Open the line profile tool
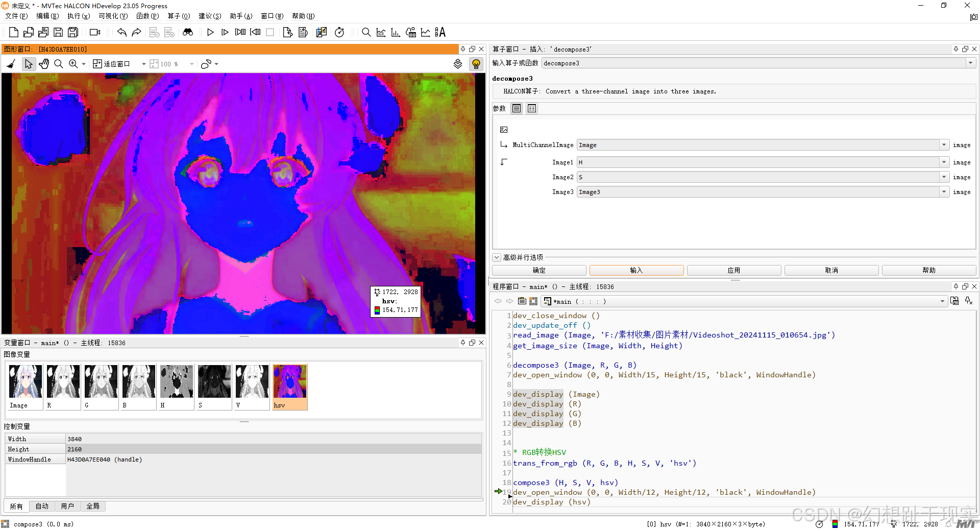 click(425, 32)
